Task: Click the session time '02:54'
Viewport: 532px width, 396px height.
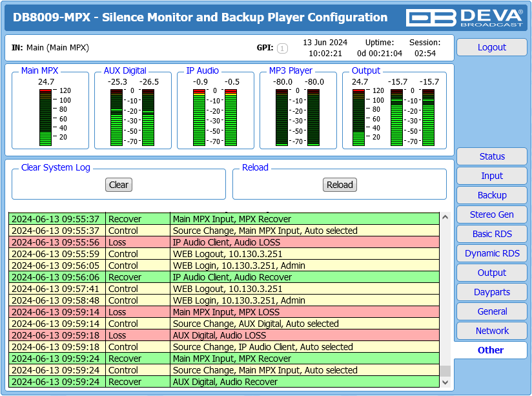Action: point(425,54)
